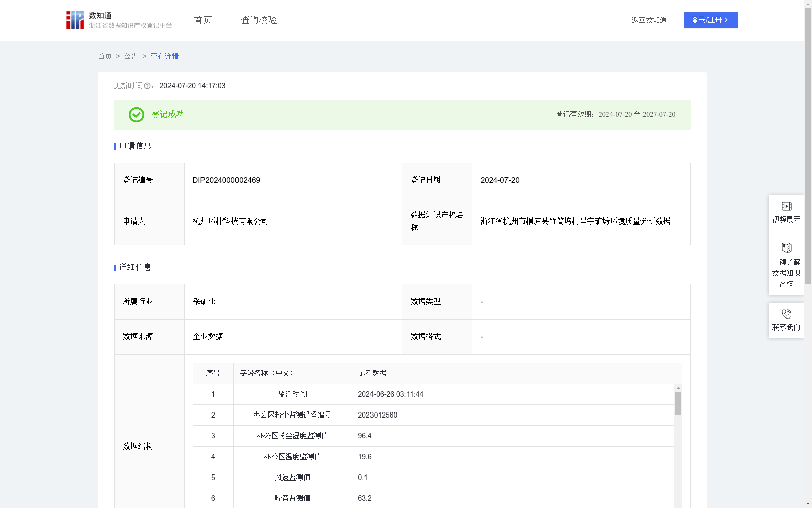Click sample value 96.4
The height and width of the screenshot is (508, 812).
[364, 436]
